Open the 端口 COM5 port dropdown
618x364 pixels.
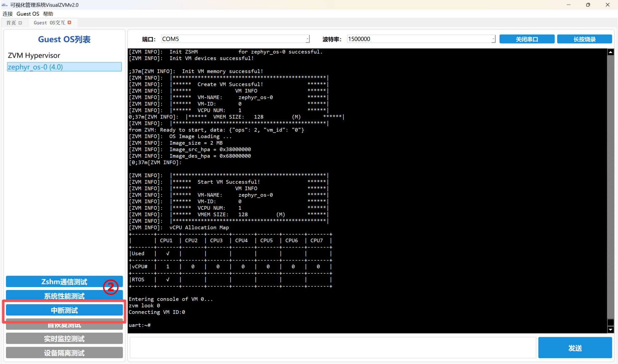coord(307,39)
